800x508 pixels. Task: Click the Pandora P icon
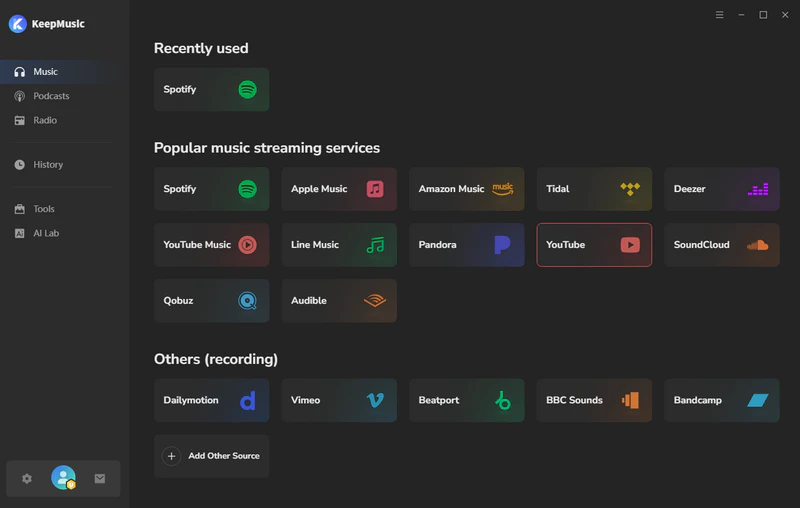(x=502, y=245)
